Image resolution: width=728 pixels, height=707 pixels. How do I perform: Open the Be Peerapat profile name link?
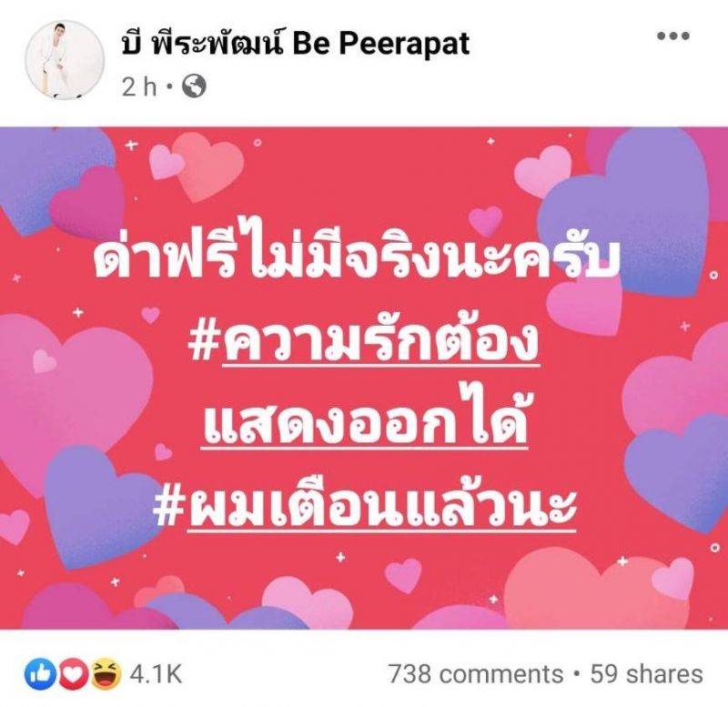pos(296,44)
